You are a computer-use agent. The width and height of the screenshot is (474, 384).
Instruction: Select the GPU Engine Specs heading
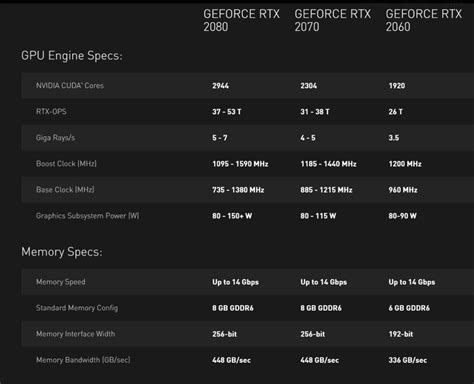72,56
